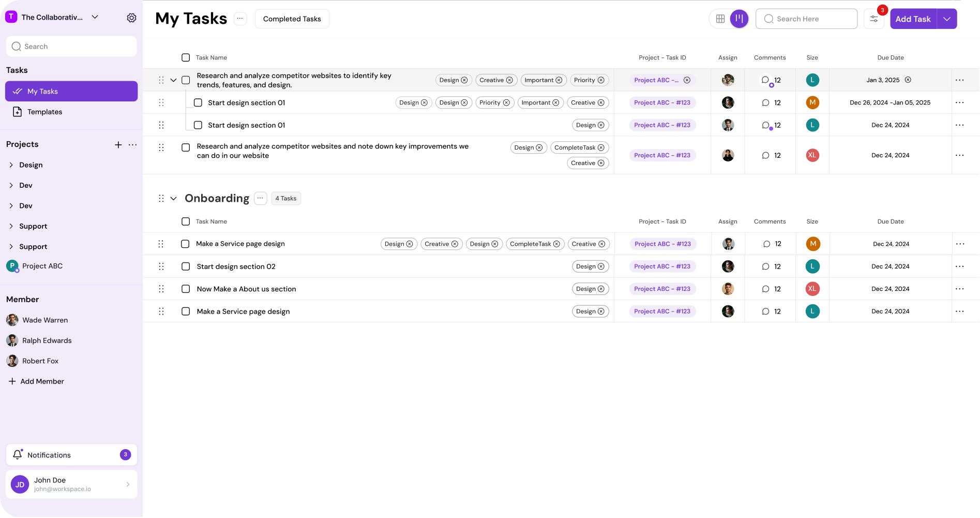Collapse subtasks of competitor websites trends task
980x518 pixels.
coord(174,80)
